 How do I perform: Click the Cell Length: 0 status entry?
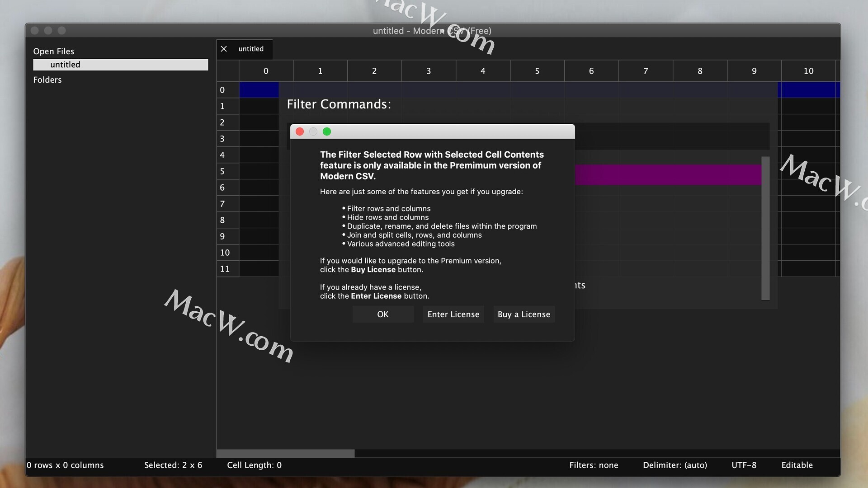[x=254, y=465]
